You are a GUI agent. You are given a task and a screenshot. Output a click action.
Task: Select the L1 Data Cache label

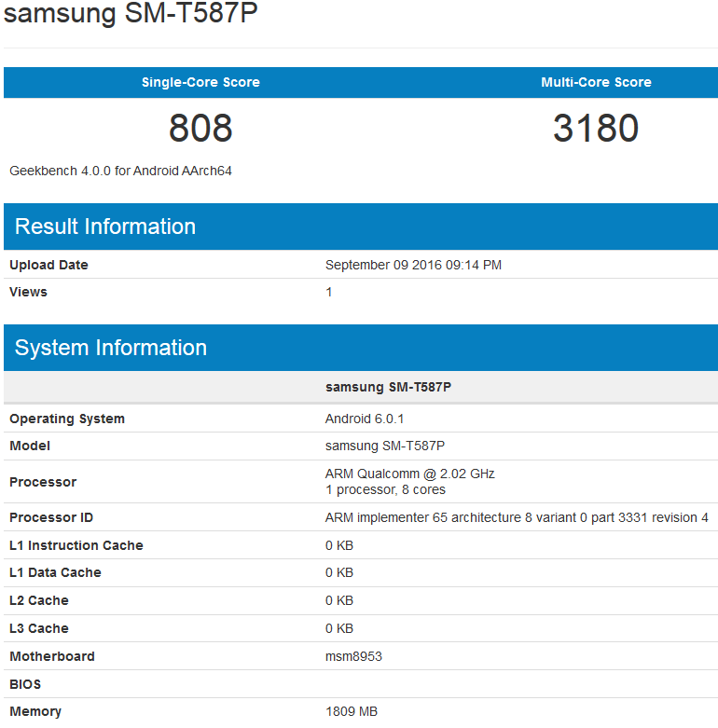(x=55, y=572)
